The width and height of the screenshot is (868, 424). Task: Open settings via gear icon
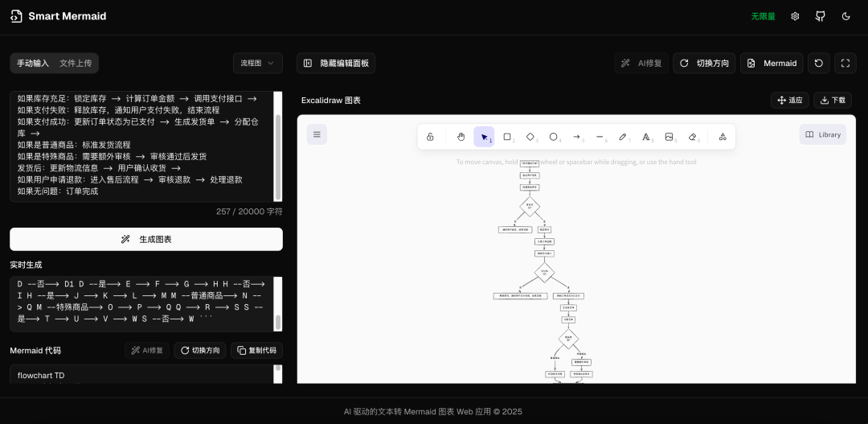795,16
